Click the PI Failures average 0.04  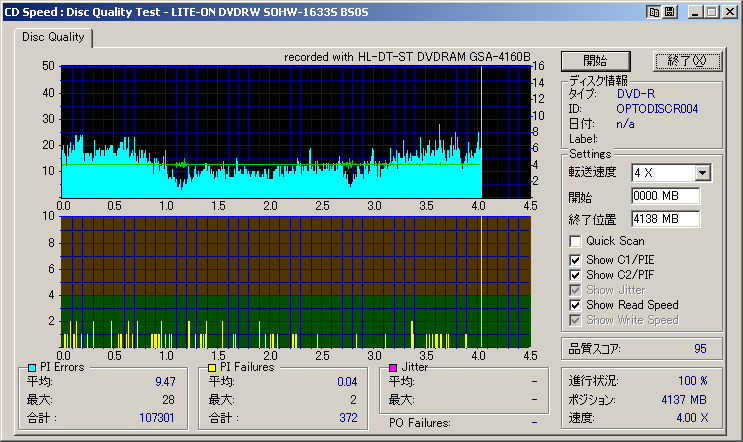(347, 382)
